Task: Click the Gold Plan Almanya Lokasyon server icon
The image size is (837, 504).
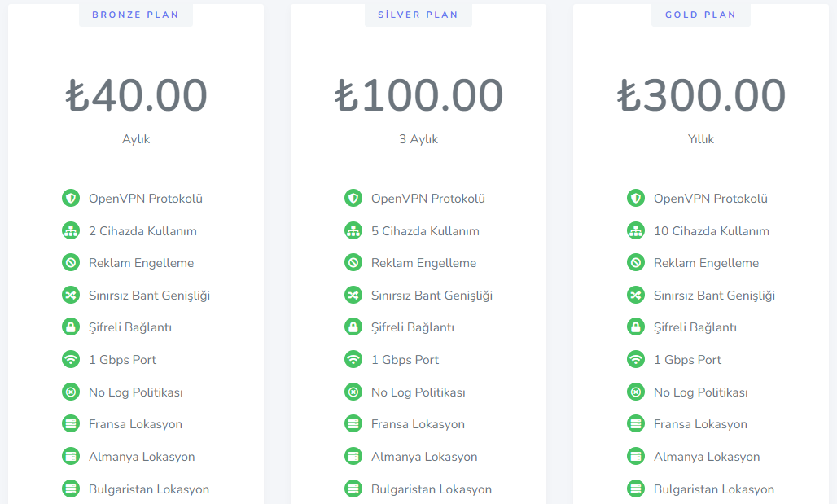Action: [x=635, y=457]
